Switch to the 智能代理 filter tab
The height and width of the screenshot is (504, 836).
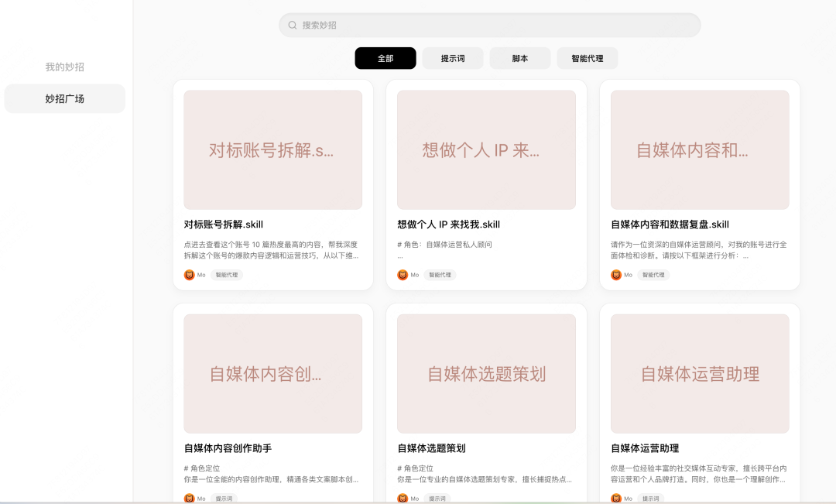[x=587, y=58]
